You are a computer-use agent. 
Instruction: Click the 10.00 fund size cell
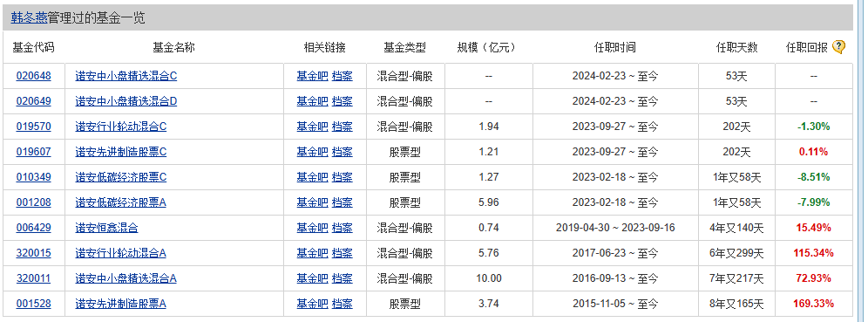tap(489, 278)
